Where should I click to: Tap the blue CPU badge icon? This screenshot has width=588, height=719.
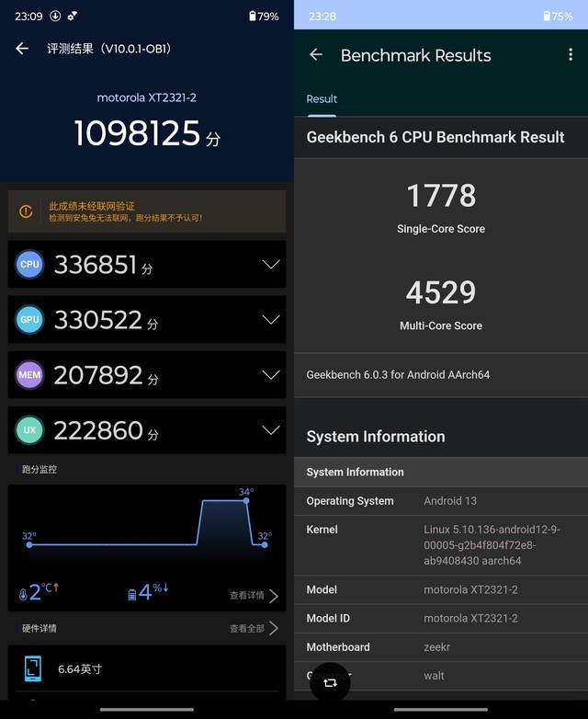tap(29, 265)
